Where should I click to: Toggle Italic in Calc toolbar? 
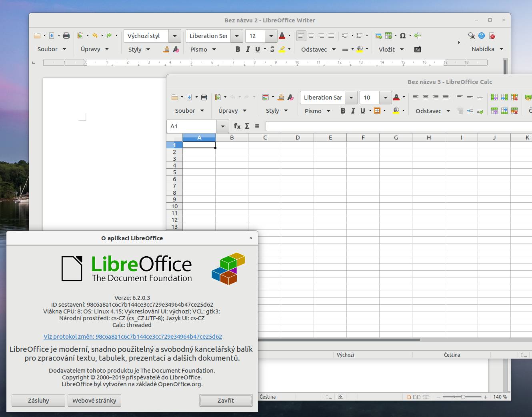click(x=353, y=111)
